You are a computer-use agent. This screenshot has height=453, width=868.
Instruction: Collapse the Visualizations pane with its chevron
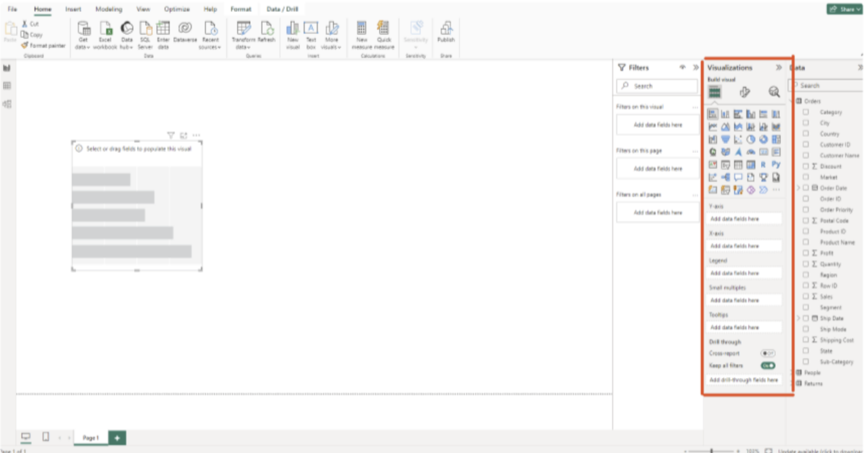coord(779,67)
